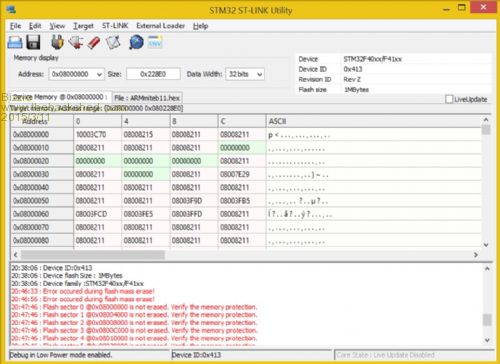The width and height of the screenshot is (500, 364).
Task: Click the Program verify toolbar icon
Action: coord(113,42)
